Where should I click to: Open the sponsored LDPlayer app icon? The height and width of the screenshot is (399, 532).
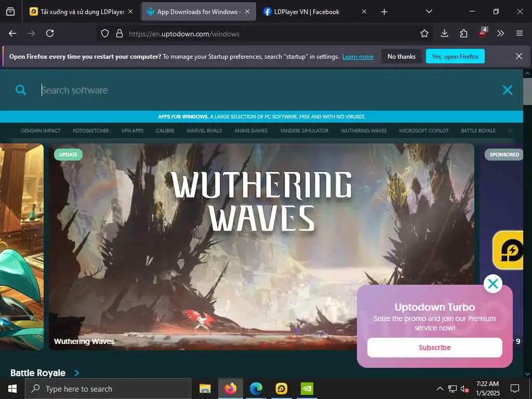[508, 250]
